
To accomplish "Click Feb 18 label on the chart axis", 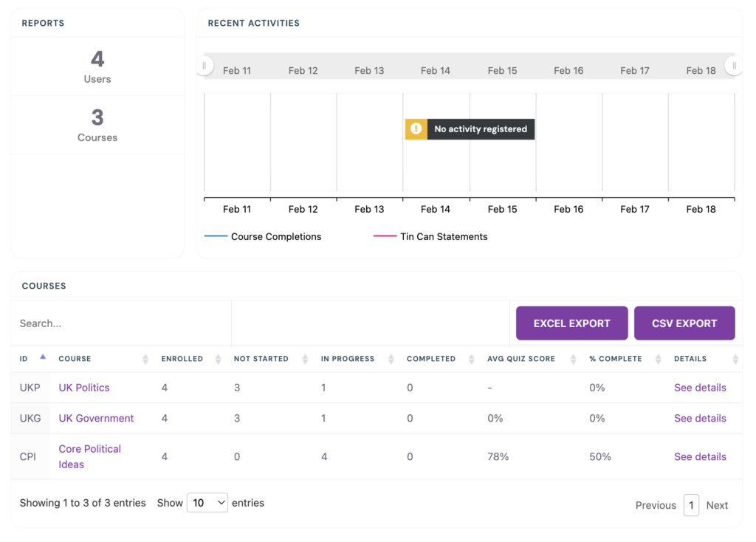I will click(x=701, y=209).
